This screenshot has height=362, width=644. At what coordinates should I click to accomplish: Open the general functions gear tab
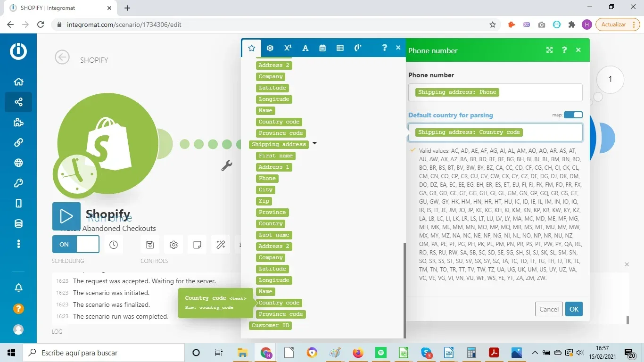click(x=270, y=48)
